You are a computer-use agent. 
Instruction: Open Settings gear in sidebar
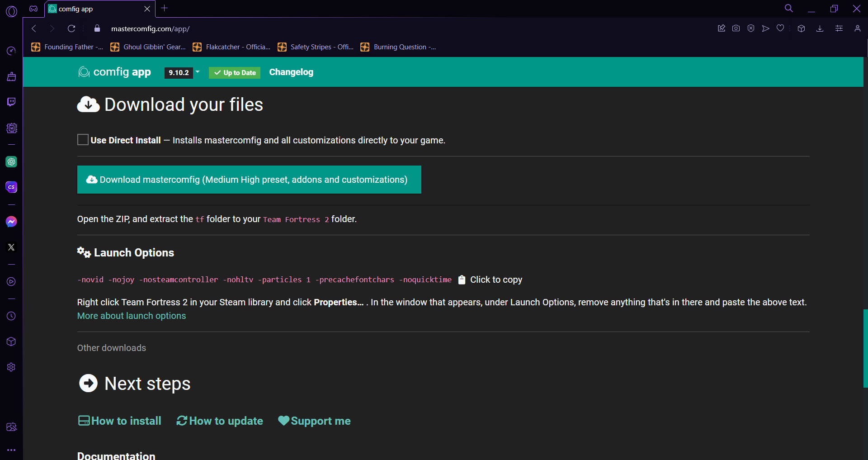click(x=11, y=367)
